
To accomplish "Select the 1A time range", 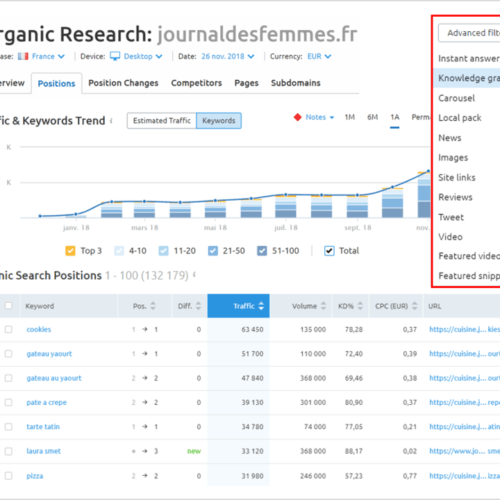I will click(x=395, y=117).
